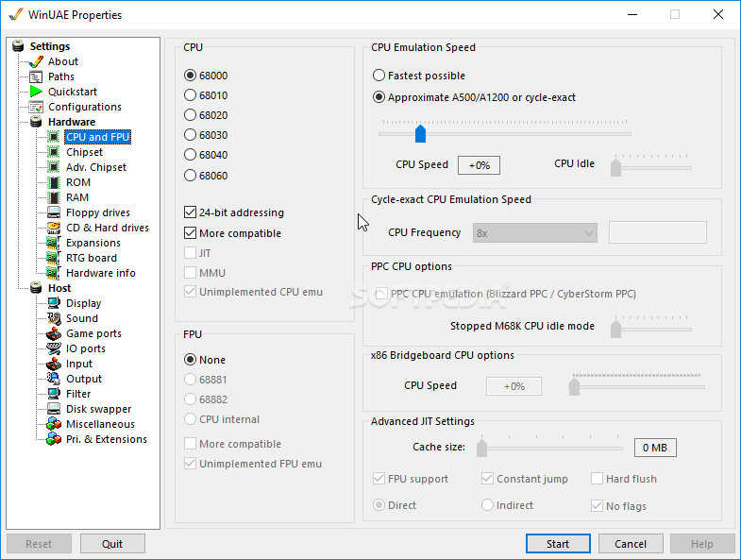Click the Quit button
The height and width of the screenshot is (560, 741).
point(112,544)
